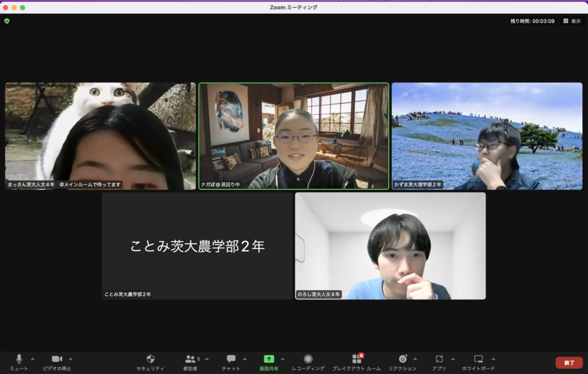The image size is (588, 374).
Task: Open the Participants (参加者) panel
Action: click(190, 359)
